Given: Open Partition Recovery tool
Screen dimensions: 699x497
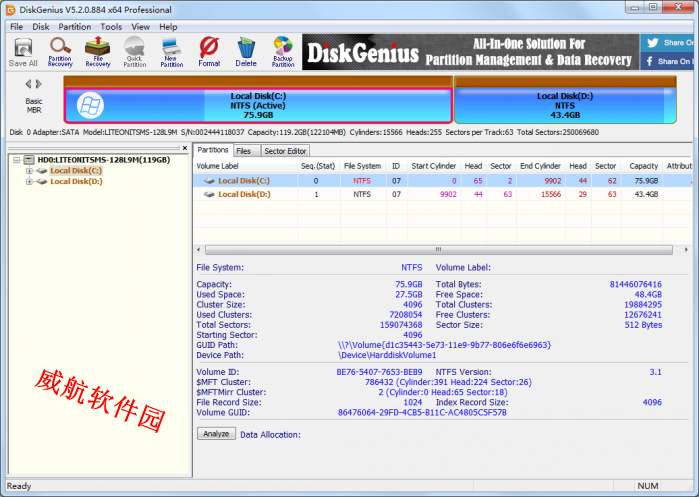Looking at the screenshot, I should (60, 51).
